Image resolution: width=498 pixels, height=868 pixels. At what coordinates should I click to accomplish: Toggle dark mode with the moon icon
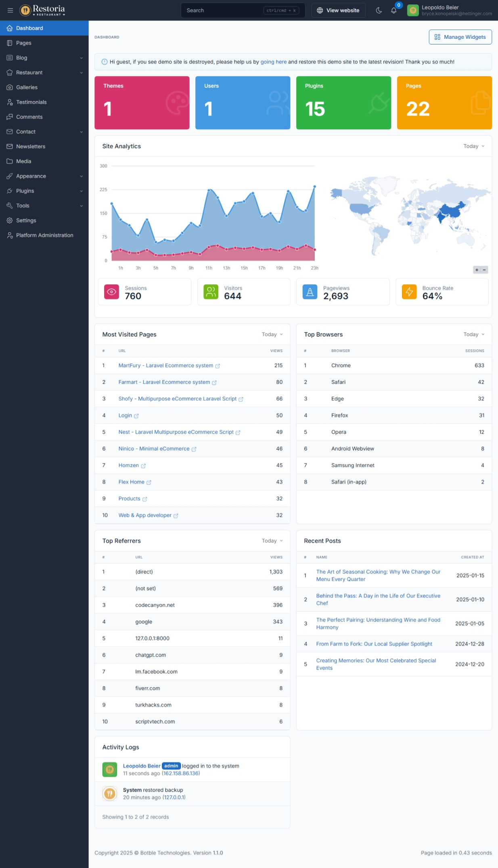tap(379, 11)
